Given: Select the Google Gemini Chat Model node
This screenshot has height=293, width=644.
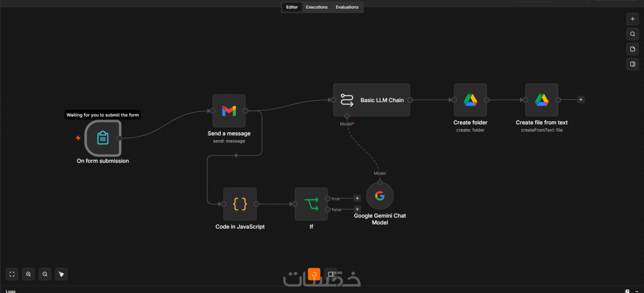Looking at the screenshot, I should pos(380,196).
